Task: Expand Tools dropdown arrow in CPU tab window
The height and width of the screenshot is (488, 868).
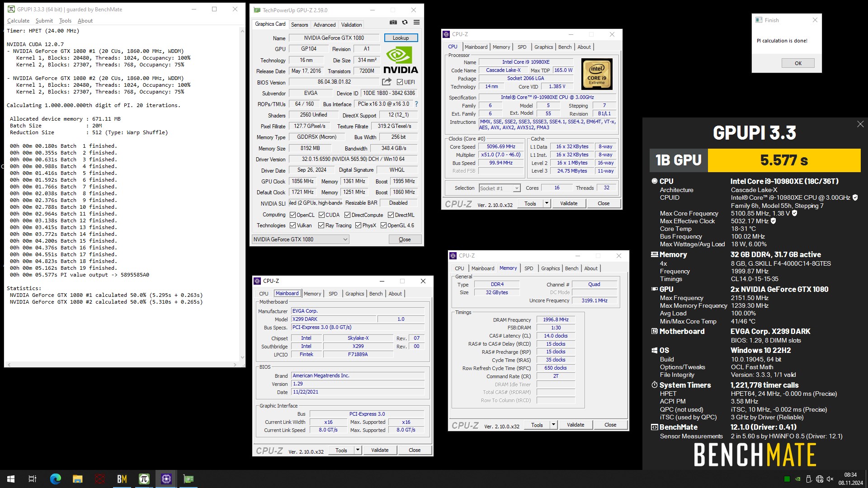Action: coord(546,203)
